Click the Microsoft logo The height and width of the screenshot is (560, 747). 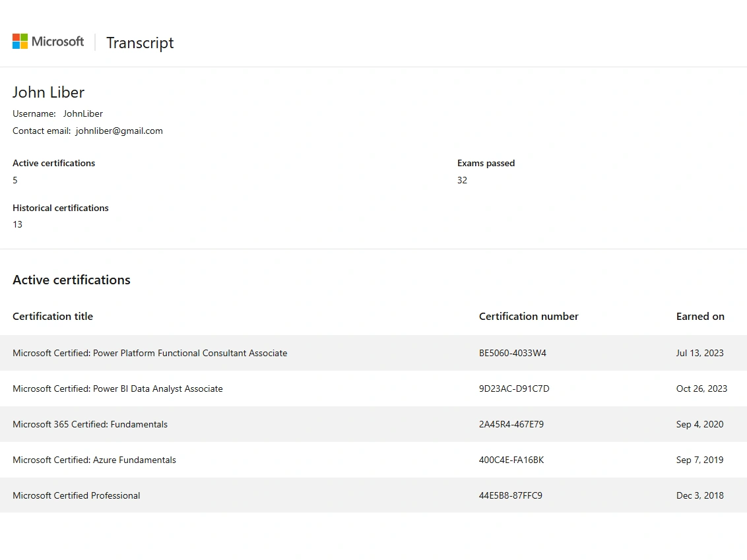tap(48, 42)
